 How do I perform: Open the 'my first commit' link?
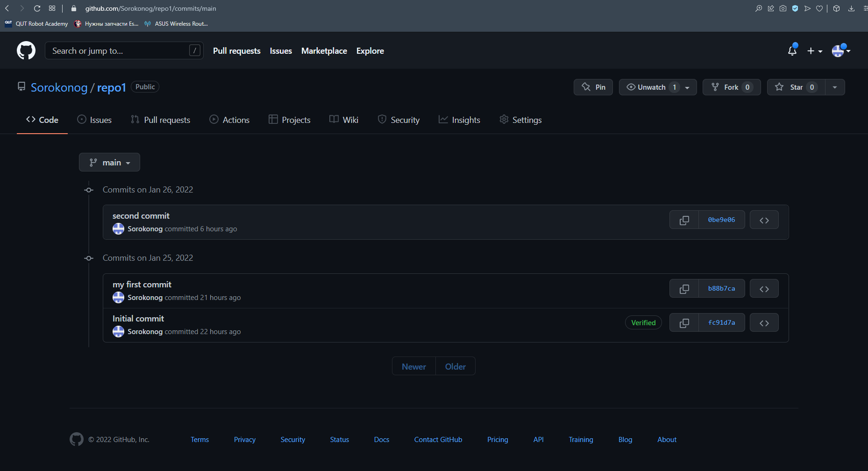point(142,285)
